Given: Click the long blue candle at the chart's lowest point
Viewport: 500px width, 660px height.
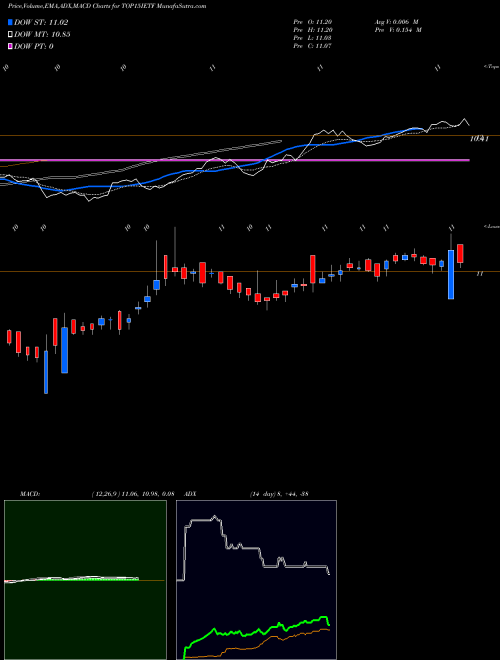Looking at the screenshot, I should pos(46,372).
